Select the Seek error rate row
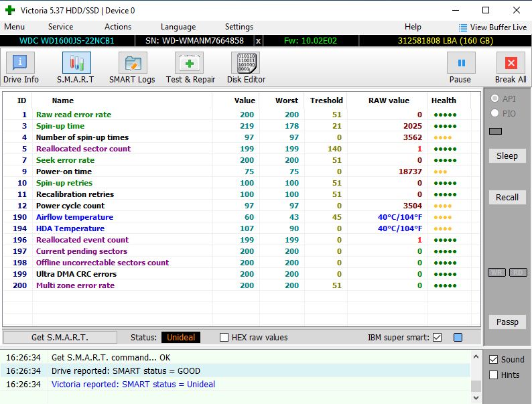532x404 pixels. [242, 160]
